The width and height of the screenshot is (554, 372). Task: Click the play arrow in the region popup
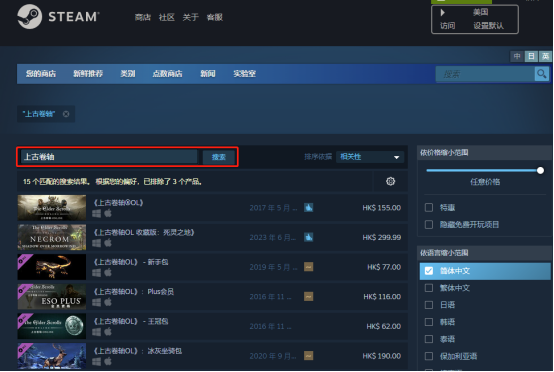tap(443, 13)
